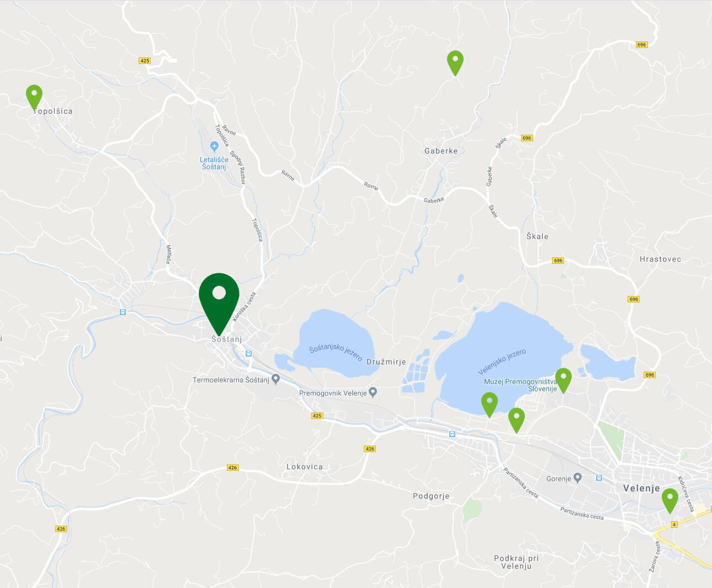Click the Šoštanjsko jezero lake label

[336, 353]
